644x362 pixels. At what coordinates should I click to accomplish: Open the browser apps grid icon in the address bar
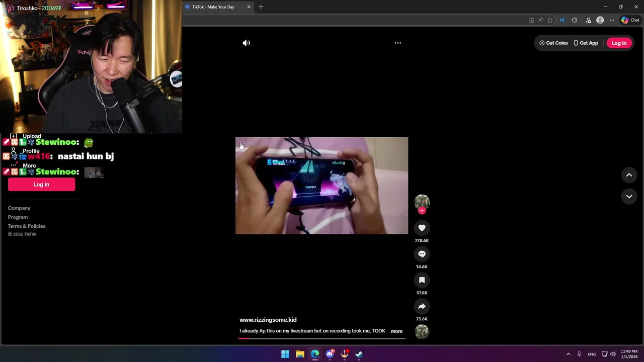point(531,20)
